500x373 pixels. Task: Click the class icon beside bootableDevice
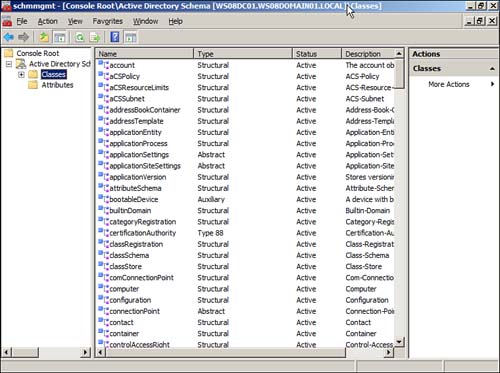pyautogui.click(x=103, y=199)
